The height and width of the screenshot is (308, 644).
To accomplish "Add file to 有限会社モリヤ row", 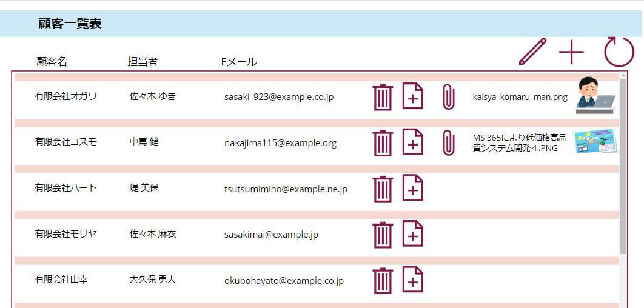I will [x=413, y=233].
